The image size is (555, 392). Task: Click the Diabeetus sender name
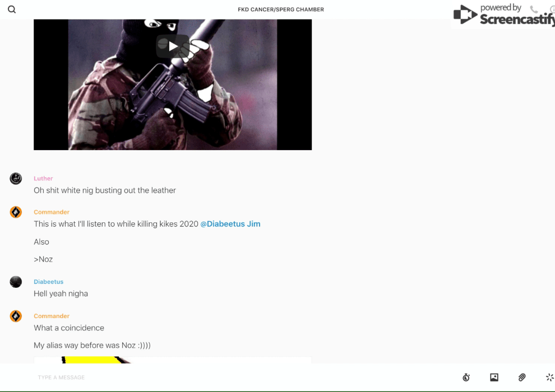click(x=48, y=282)
